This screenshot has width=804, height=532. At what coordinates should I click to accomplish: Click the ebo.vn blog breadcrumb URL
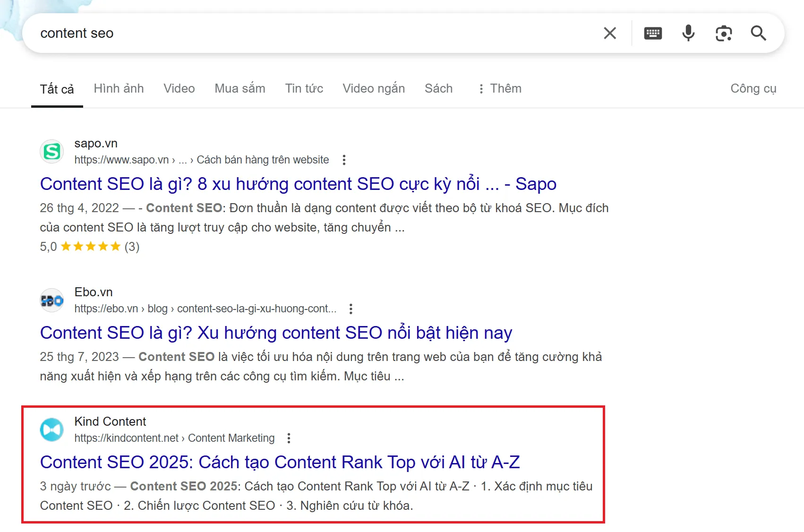click(205, 309)
